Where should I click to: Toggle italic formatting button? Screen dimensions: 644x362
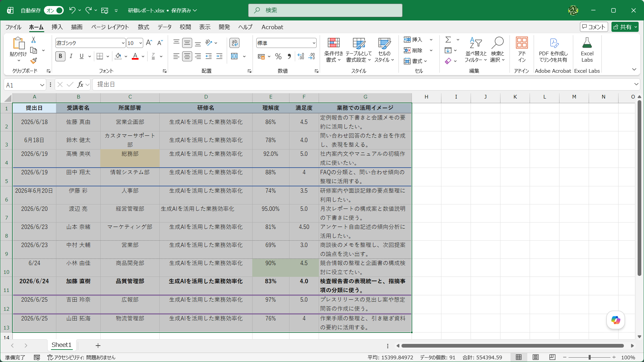[x=71, y=56]
